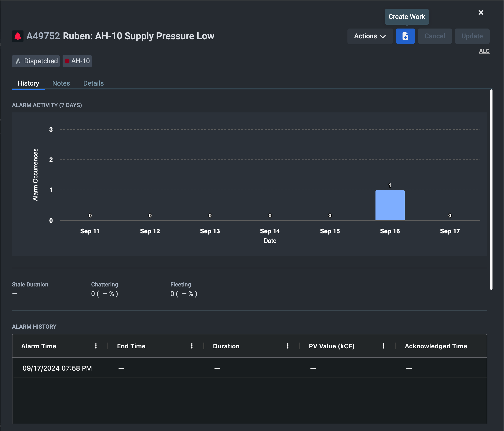Close the alarm details dialog

tap(481, 13)
